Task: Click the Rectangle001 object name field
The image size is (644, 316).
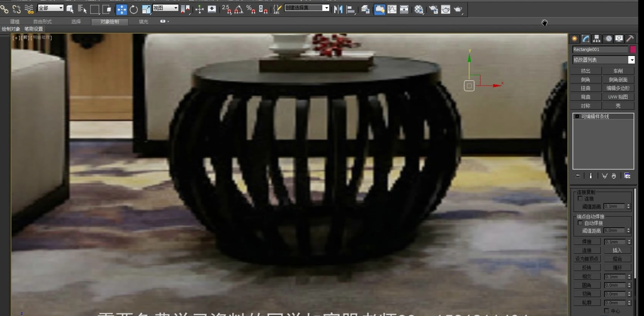Action: (x=600, y=49)
